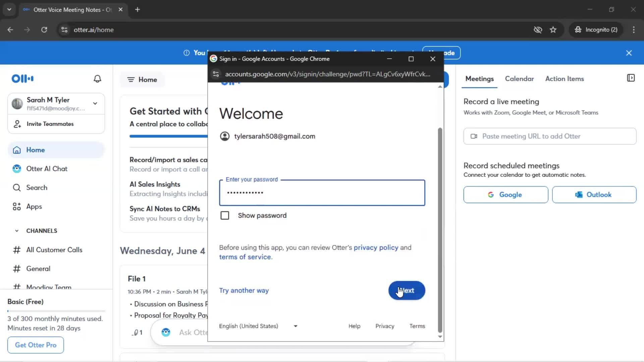Screen dimensions: 644x362
Task: Switch to the Action Items tab
Action: click(565, 79)
